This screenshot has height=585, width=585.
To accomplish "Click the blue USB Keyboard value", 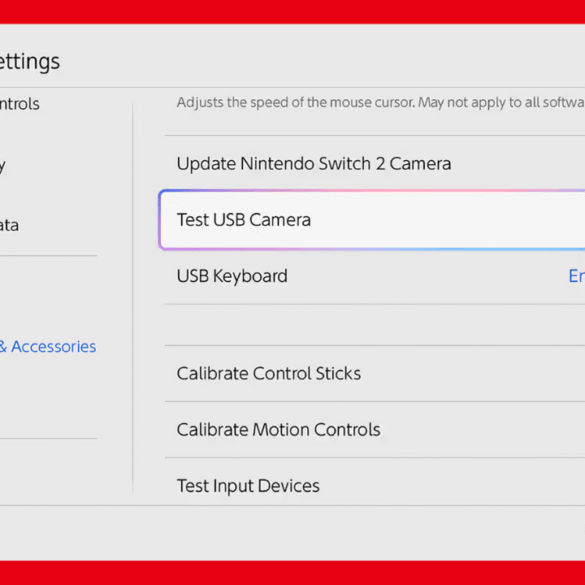I will (x=576, y=276).
